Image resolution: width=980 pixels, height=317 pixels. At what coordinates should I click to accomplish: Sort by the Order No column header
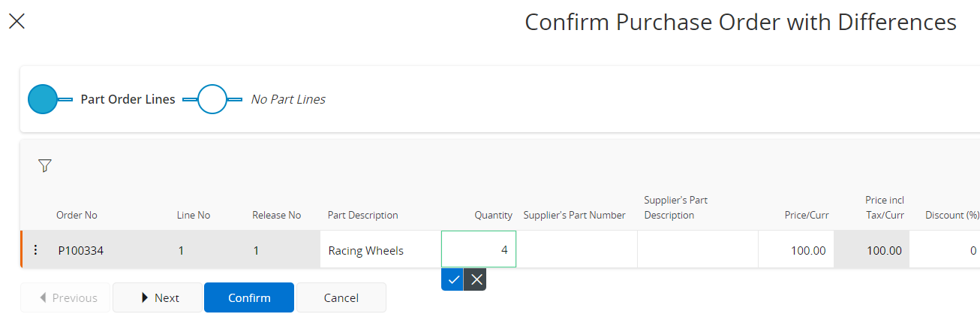click(x=77, y=215)
